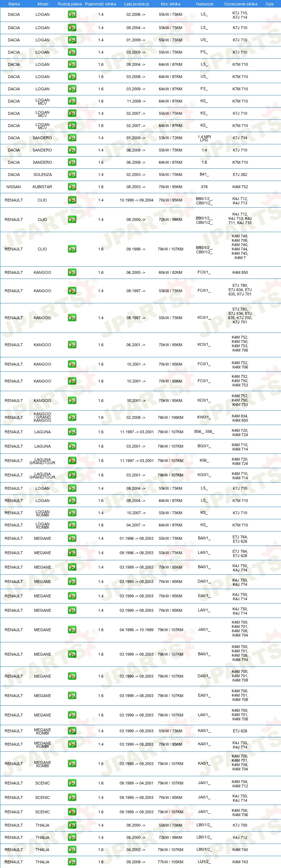Click the KW0/1_ body code cell
The image size is (281, 868).
pos(204,417)
